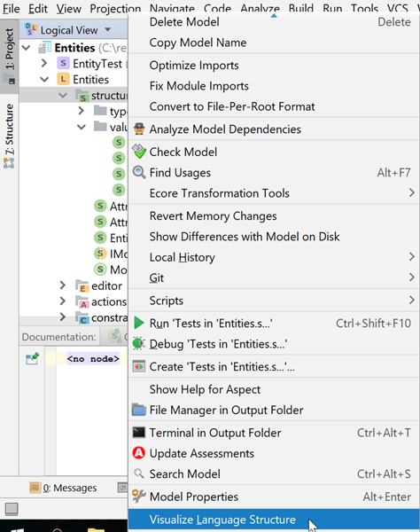Screen dimensions: 420x532
Task: Collapse the Entities project root node
Action: (27, 48)
